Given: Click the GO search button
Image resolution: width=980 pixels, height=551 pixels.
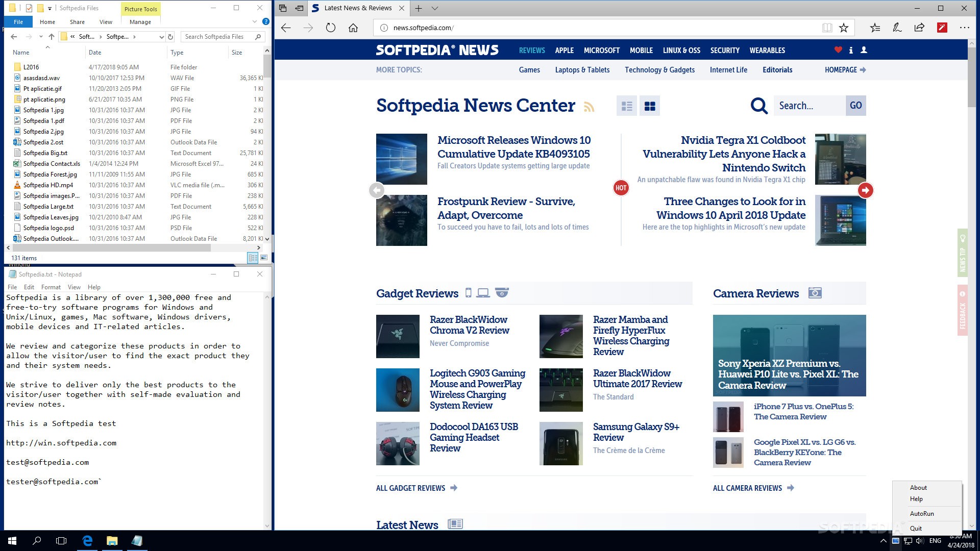Looking at the screenshot, I should (x=856, y=106).
